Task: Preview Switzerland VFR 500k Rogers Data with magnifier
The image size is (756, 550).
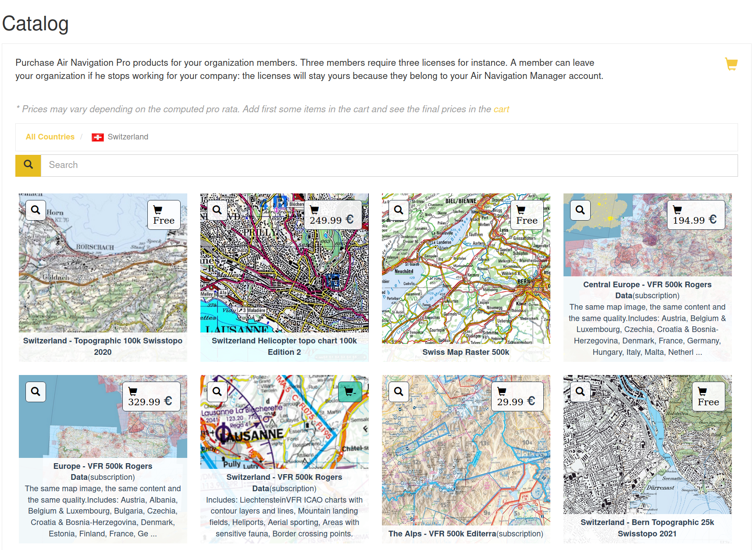Action: (x=217, y=392)
